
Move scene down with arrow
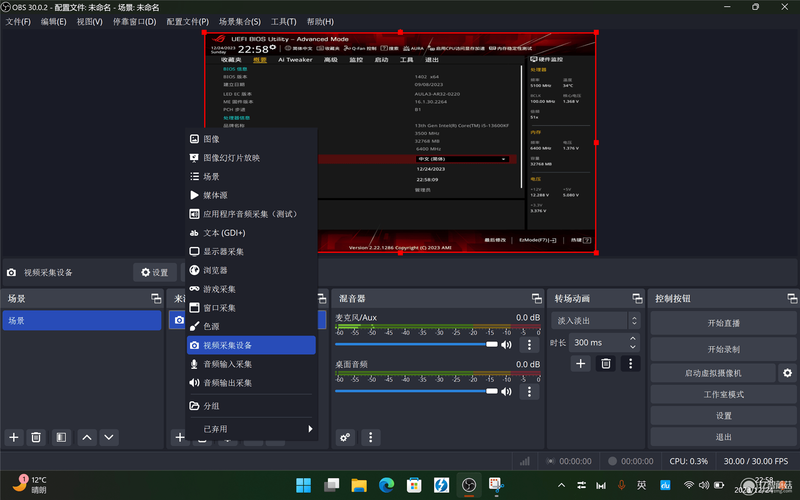click(109, 437)
